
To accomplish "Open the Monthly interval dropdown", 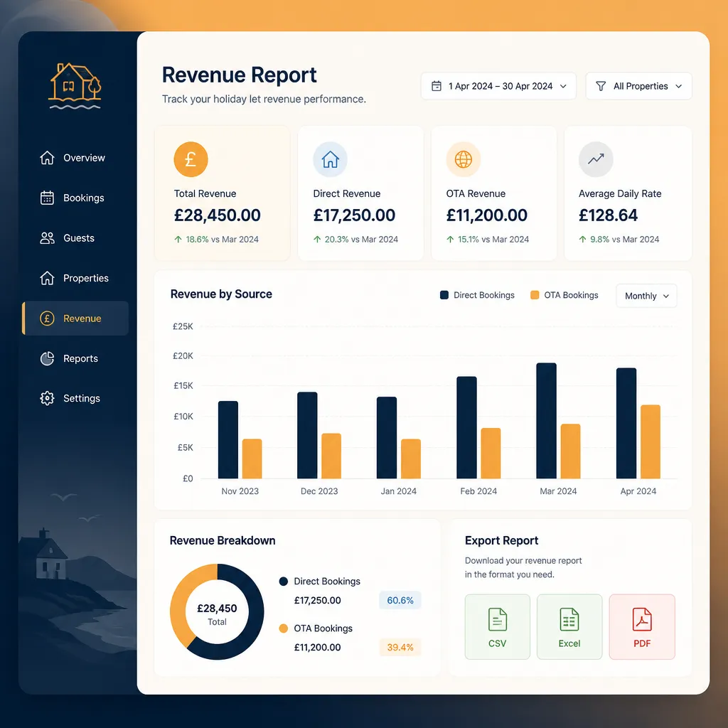I will coord(646,296).
